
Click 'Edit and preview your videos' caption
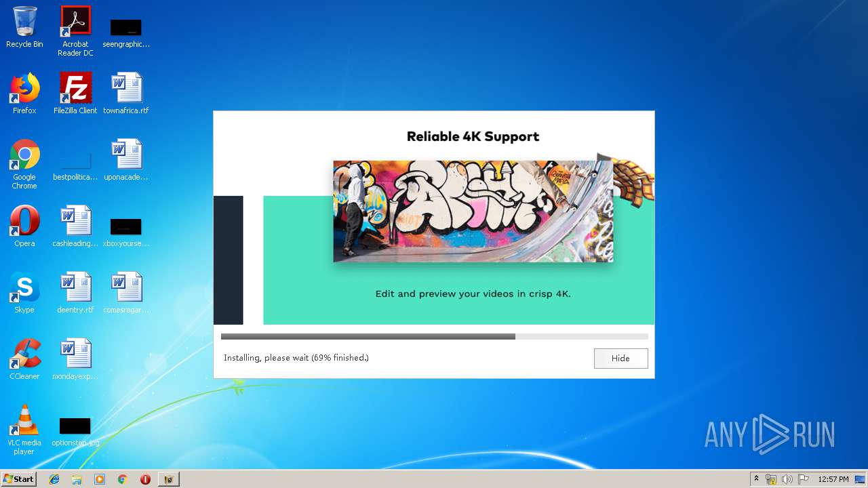473,294
